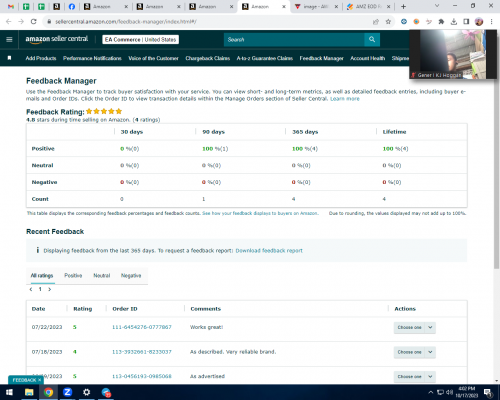Screen dimensions: 500x400
Task: Open the Seller Central hamburger menu
Action: pyautogui.click(x=9, y=39)
